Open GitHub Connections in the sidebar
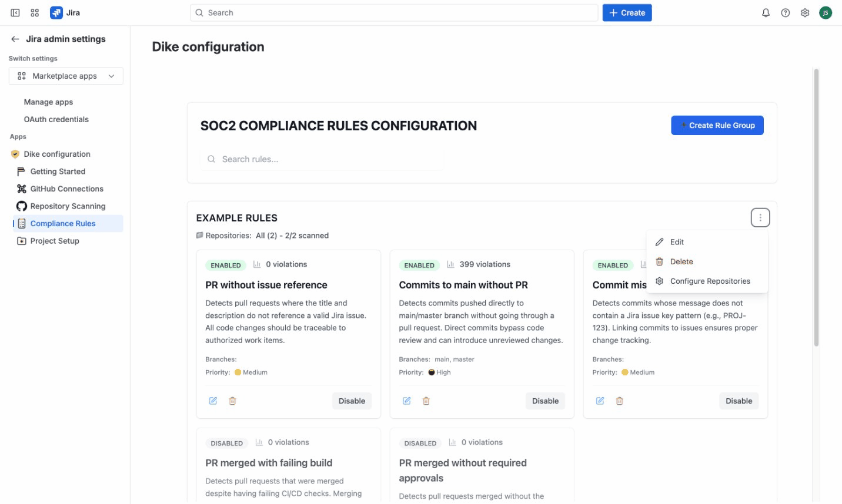The image size is (842, 504). coord(66,189)
